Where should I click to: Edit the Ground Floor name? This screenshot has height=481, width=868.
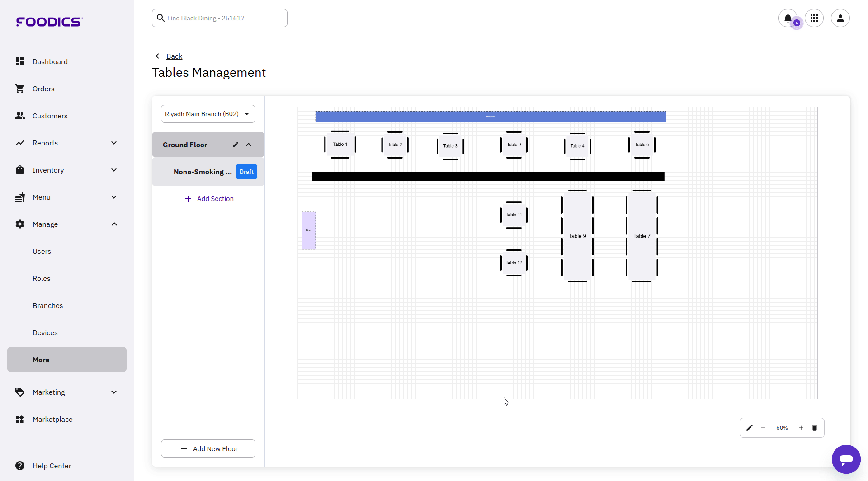235,145
